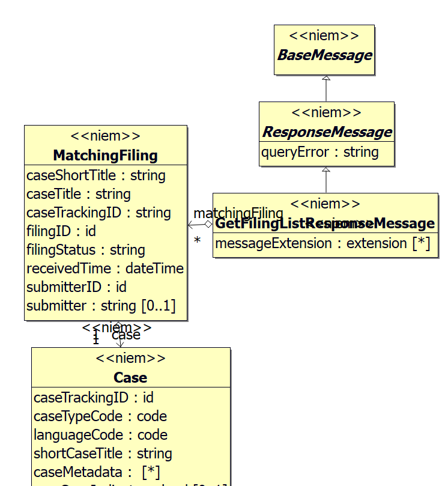448x486 pixels.
Task: Choose the filingStatus : string attribute
Action: click(86, 250)
